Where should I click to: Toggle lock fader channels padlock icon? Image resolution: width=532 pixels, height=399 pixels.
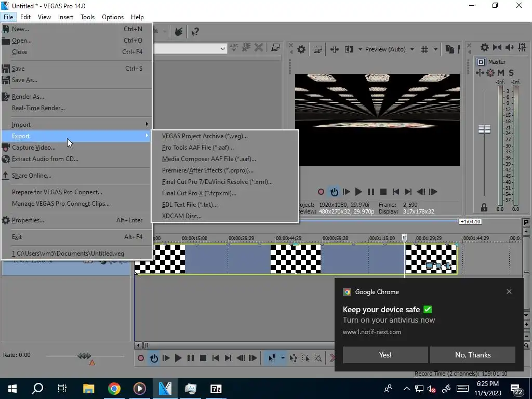point(484,207)
